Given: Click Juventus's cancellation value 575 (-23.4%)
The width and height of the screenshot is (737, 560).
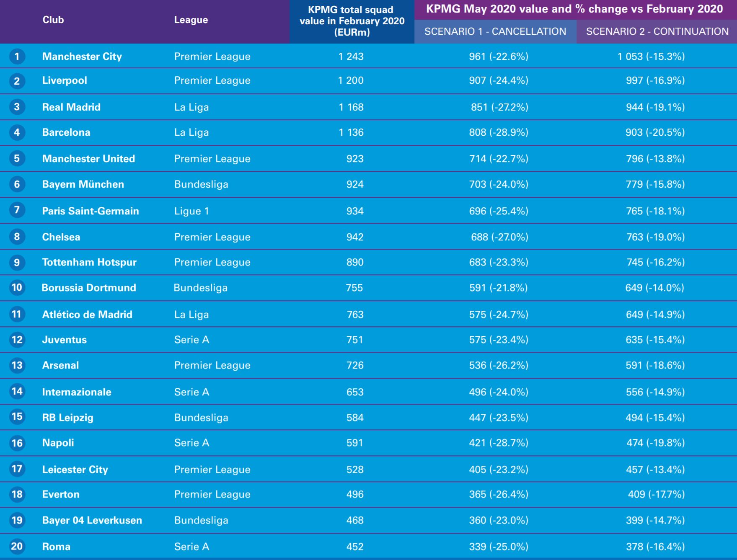Looking at the screenshot, I should [x=499, y=340].
